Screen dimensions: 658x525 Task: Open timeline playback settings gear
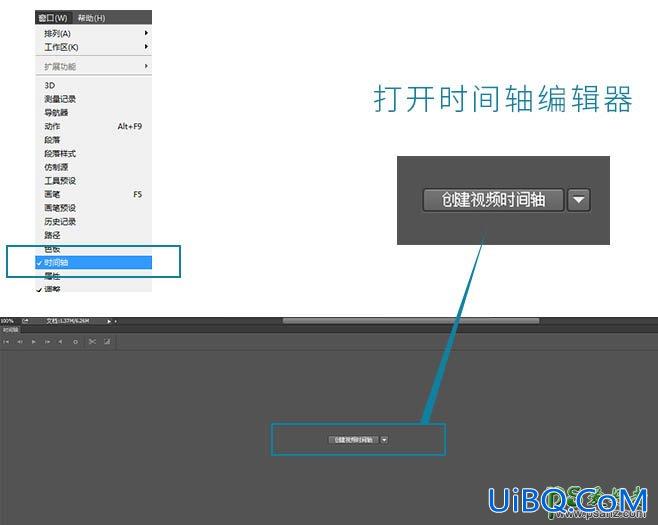point(76,342)
